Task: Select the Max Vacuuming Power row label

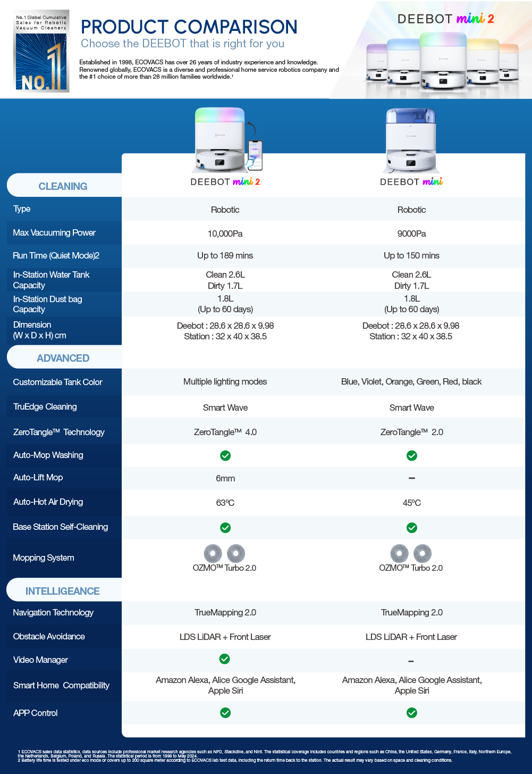Action: [x=54, y=232]
